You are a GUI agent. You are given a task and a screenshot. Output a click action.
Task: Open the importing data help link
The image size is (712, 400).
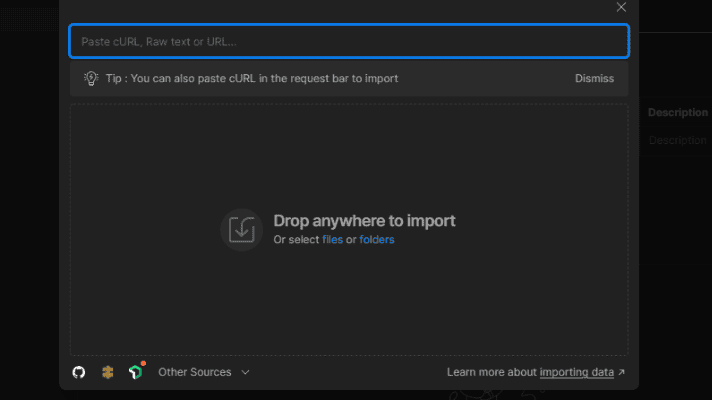click(x=576, y=372)
